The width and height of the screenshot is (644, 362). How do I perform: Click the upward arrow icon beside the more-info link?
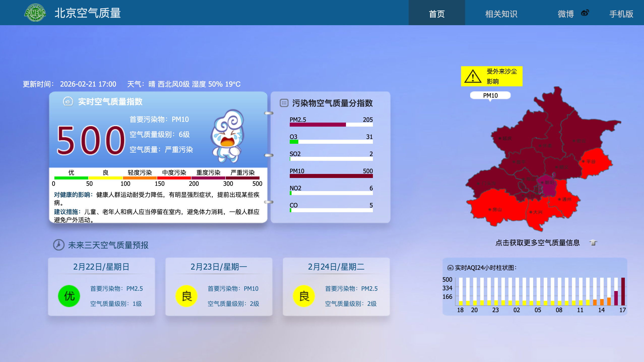click(x=592, y=242)
